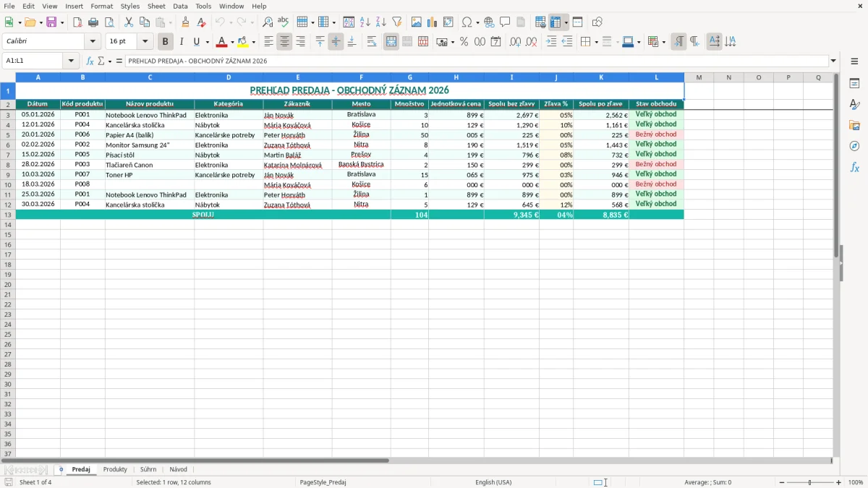Insert a comment using speech-bubble icon

pyautogui.click(x=505, y=22)
